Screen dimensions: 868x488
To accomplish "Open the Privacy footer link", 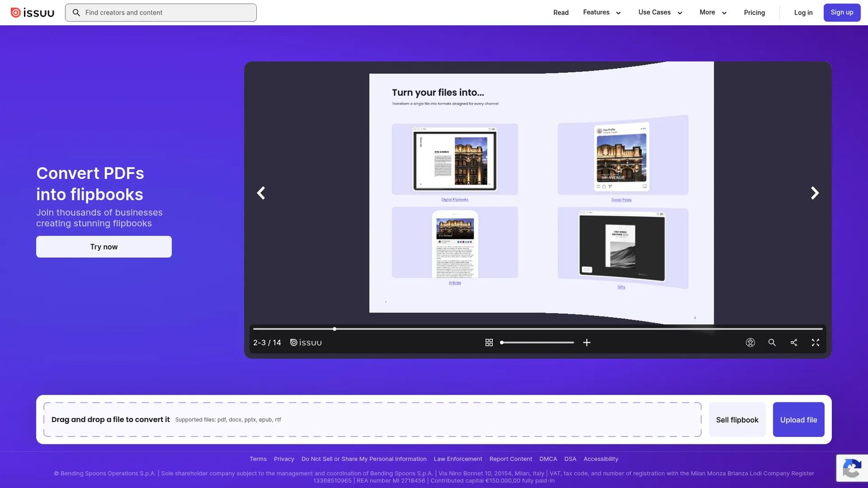I will pyautogui.click(x=284, y=459).
